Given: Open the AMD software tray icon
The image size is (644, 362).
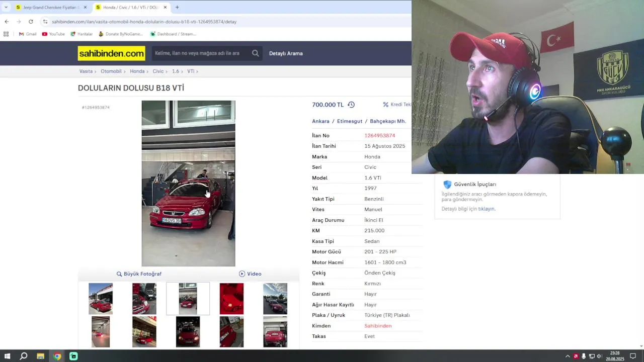Looking at the screenshot, I should tap(576, 356).
